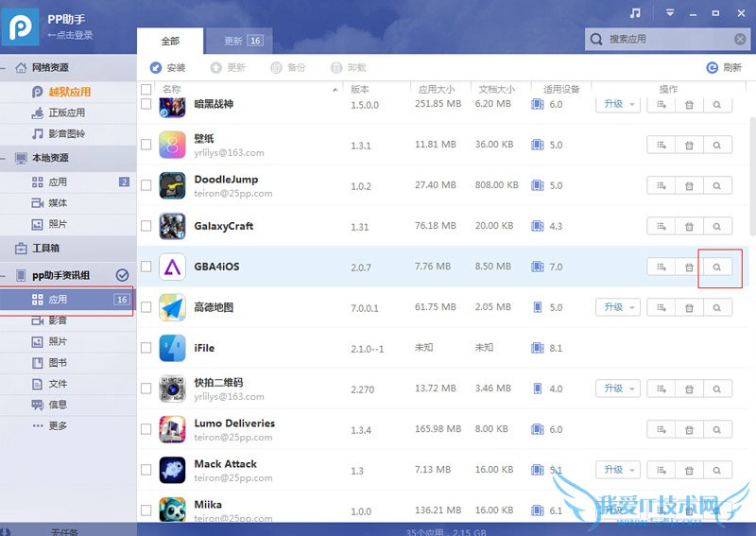Click the search magnifier icon in search box

point(596,39)
